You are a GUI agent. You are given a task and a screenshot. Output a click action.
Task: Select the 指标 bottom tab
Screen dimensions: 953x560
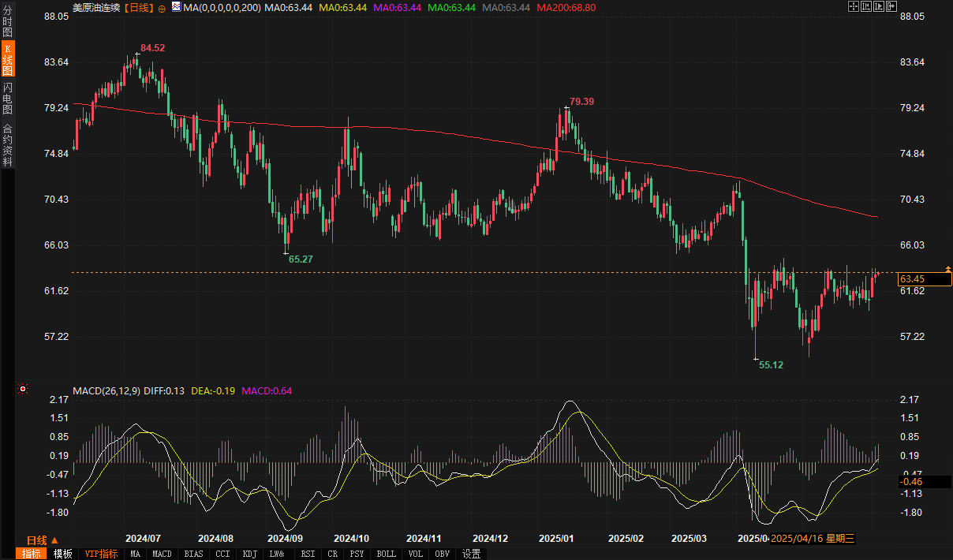pyautogui.click(x=32, y=554)
